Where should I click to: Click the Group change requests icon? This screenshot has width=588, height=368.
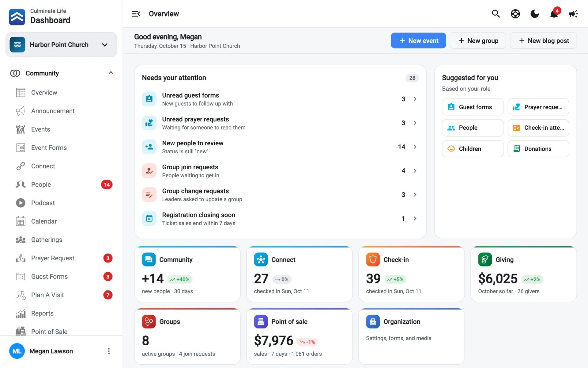149,195
